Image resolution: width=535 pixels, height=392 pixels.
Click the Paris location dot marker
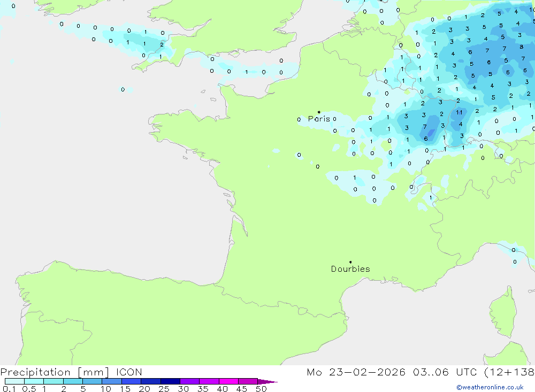[319, 112]
